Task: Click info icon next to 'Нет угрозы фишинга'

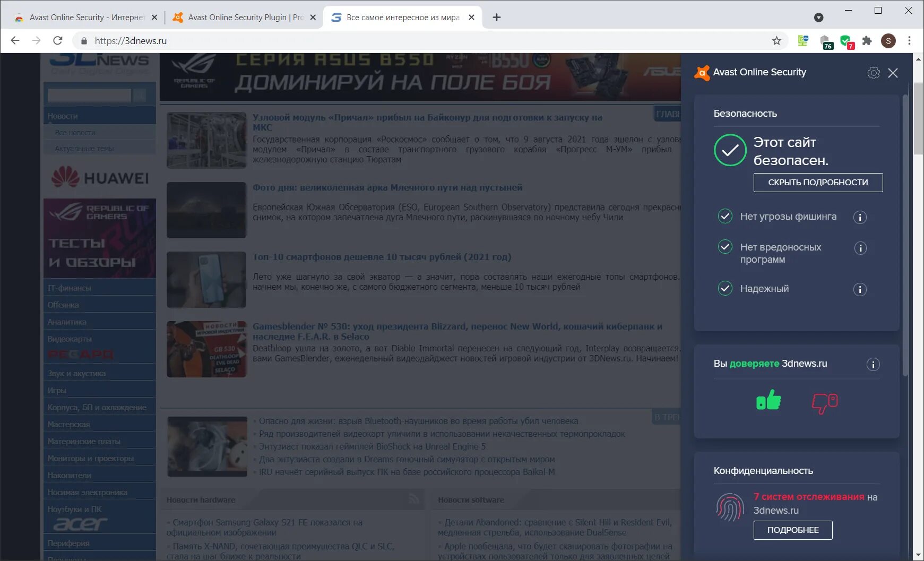Action: 860,217
